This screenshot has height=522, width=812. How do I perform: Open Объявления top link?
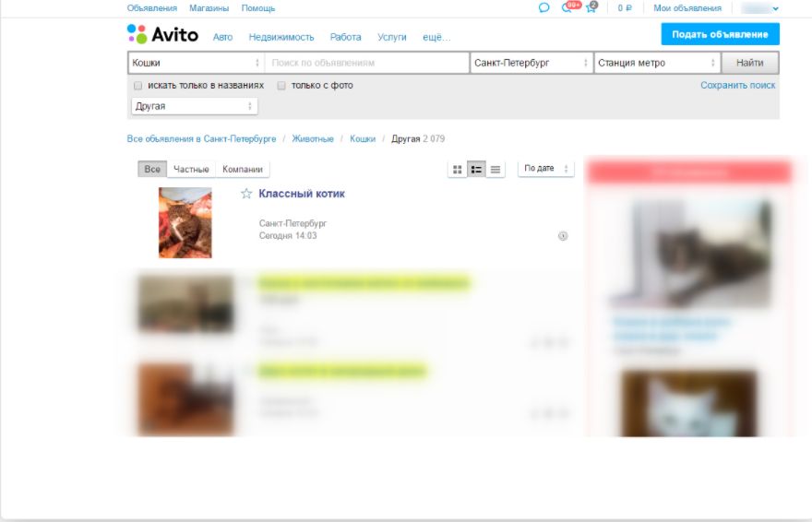151,8
